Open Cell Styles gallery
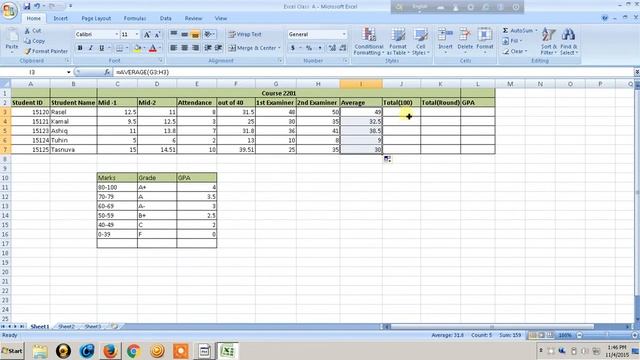Screen dimensions: 640x360 point(420,41)
